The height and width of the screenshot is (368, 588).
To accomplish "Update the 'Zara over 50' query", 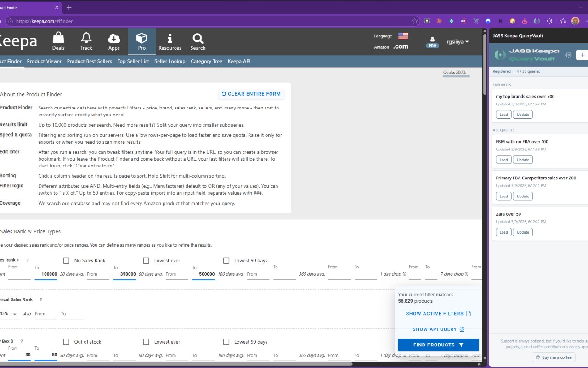I will pyautogui.click(x=523, y=232).
